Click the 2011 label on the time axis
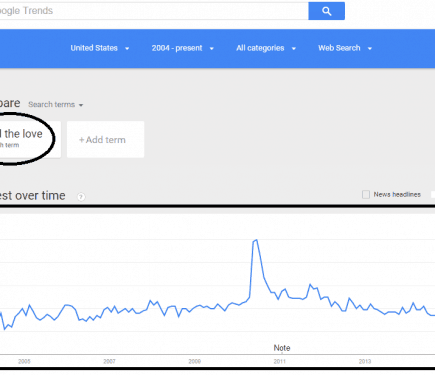This screenshot has height=375, width=435. click(279, 362)
